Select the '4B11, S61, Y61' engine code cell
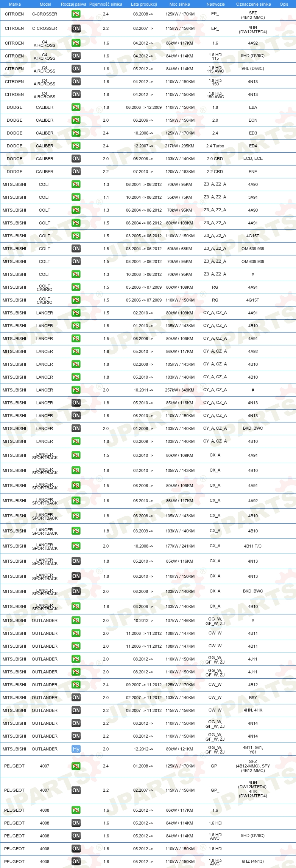Screen dimensions: 296x868 tap(253, 750)
